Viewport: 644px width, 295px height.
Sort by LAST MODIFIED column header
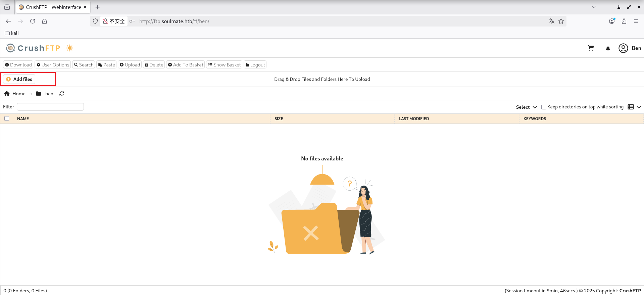pos(414,119)
